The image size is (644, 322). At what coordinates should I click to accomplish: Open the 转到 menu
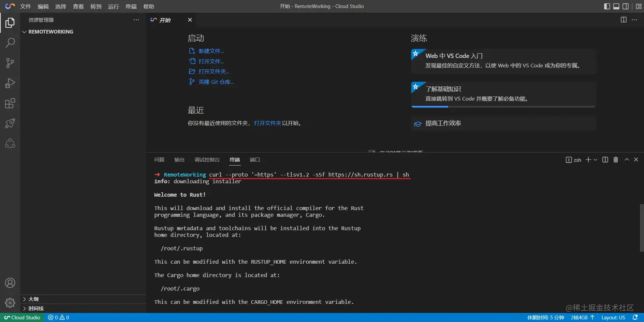96,6
